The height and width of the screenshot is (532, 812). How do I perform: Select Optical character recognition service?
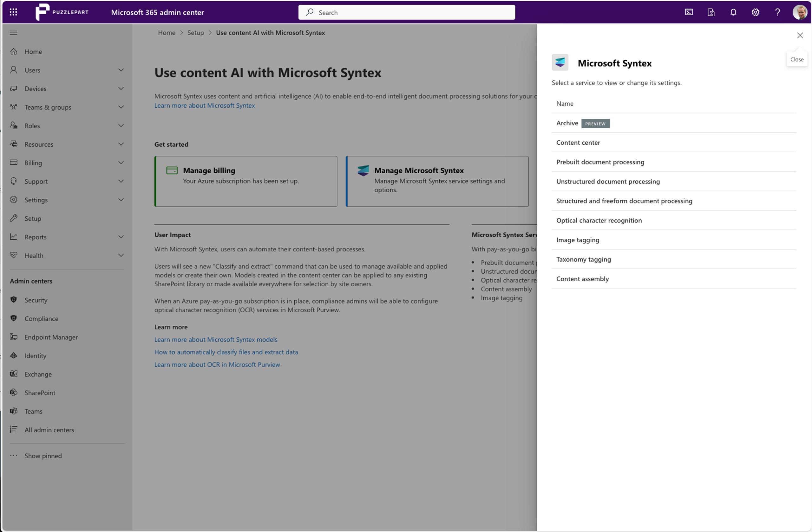[x=599, y=220]
